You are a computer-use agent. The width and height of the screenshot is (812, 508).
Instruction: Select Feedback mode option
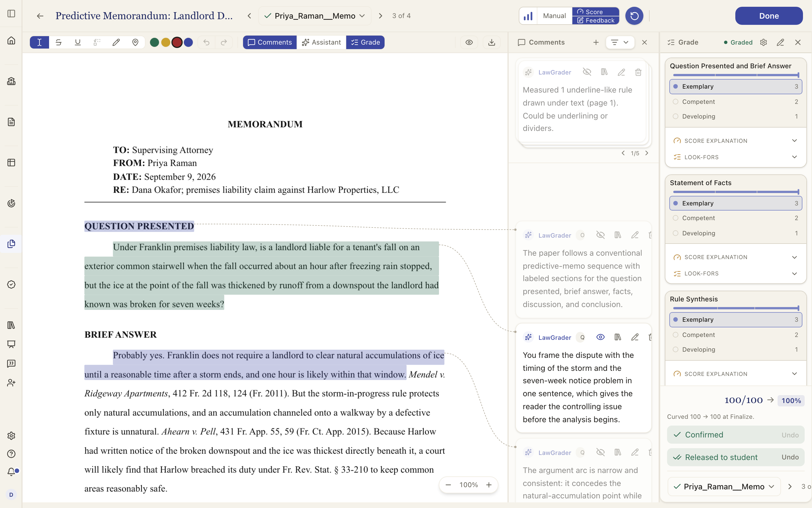tap(595, 21)
